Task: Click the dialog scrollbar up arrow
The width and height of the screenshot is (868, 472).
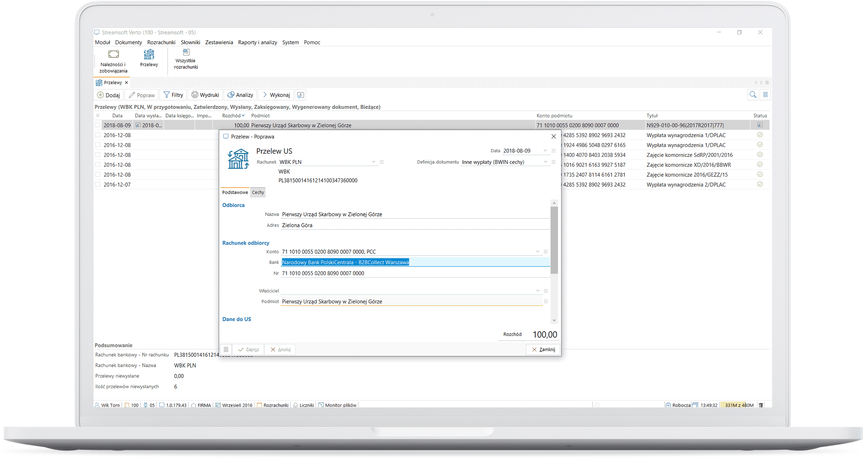Action: pyautogui.click(x=554, y=203)
